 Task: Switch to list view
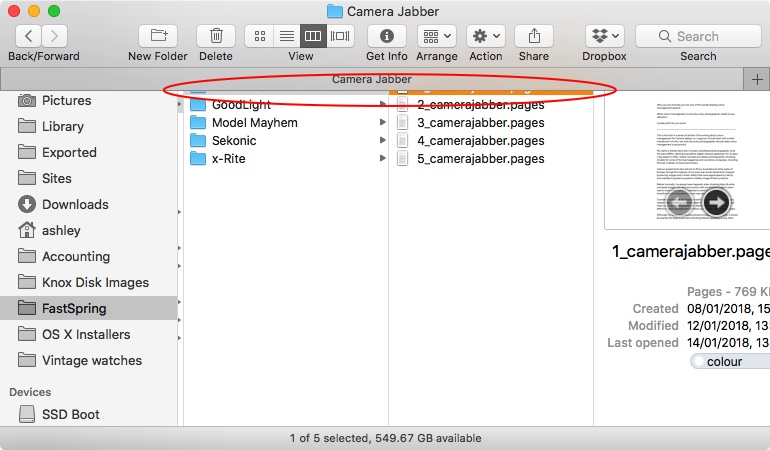pyautogui.click(x=287, y=36)
